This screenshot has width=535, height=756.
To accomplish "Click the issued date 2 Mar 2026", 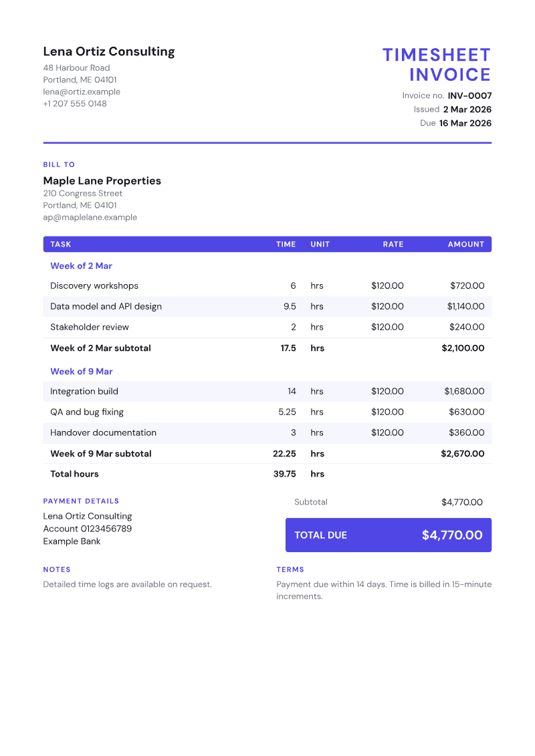I will 467,110.
